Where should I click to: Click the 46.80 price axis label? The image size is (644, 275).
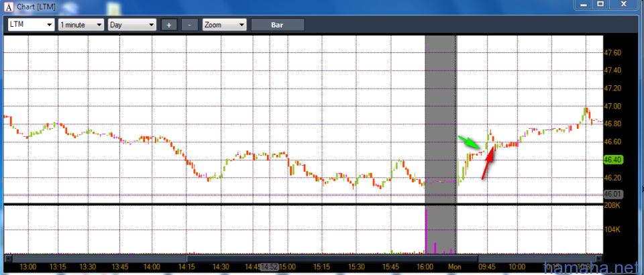[612, 124]
